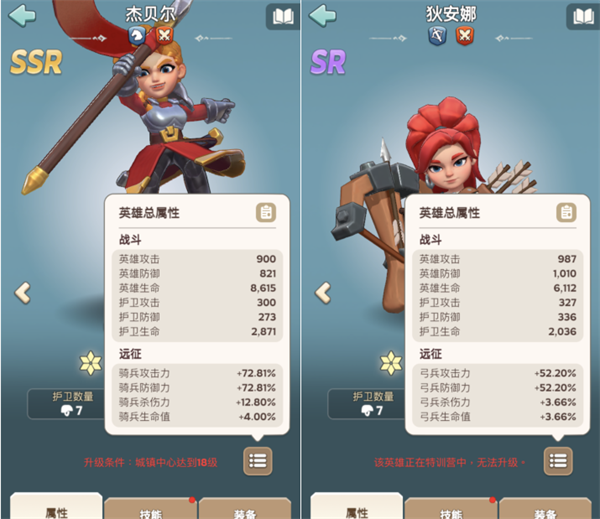Select the 属性 tab on 狄安娜 screen
This screenshot has height=519, width=600.
point(356,507)
